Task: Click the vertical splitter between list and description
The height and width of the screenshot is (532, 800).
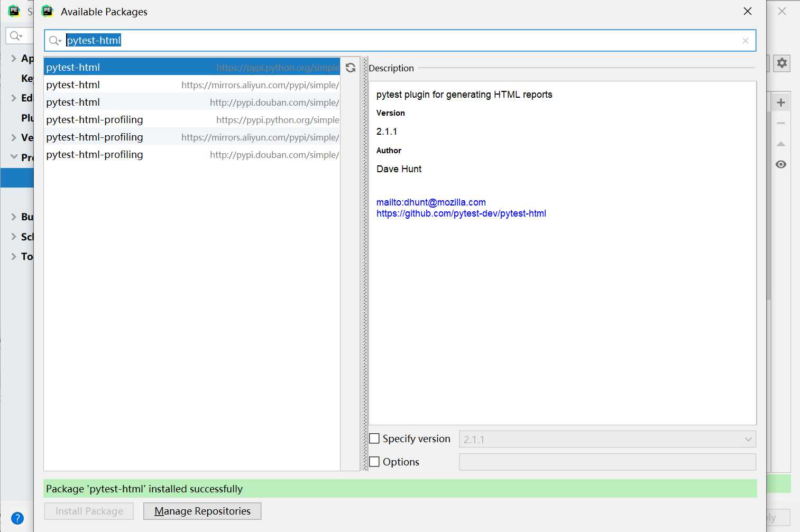Action: (x=364, y=264)
